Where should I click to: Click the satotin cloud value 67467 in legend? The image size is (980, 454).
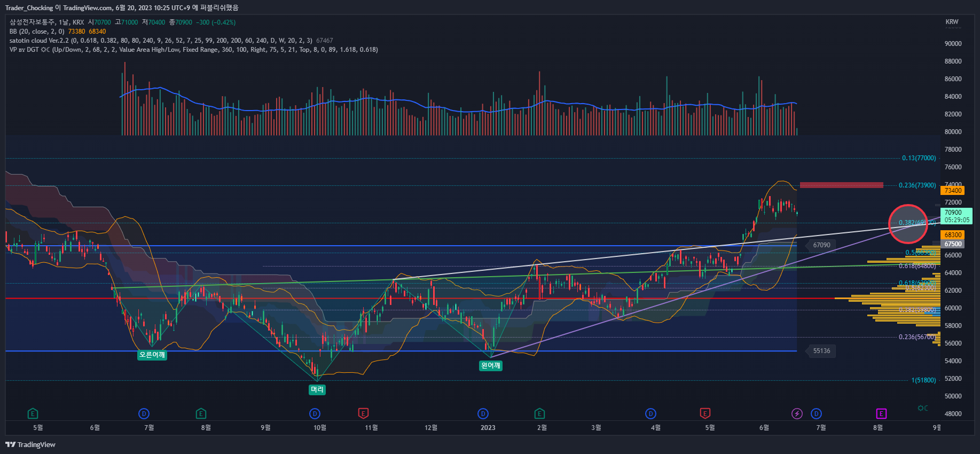[324, 41]
